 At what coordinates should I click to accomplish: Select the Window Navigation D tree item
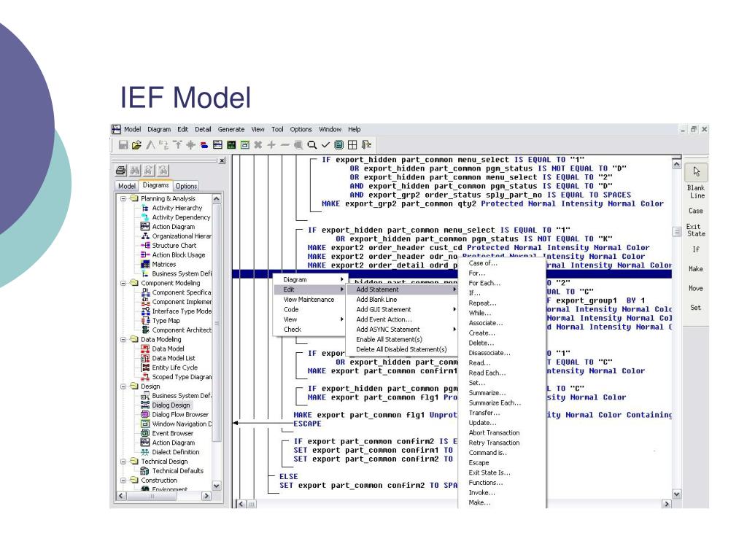point(182,424)
